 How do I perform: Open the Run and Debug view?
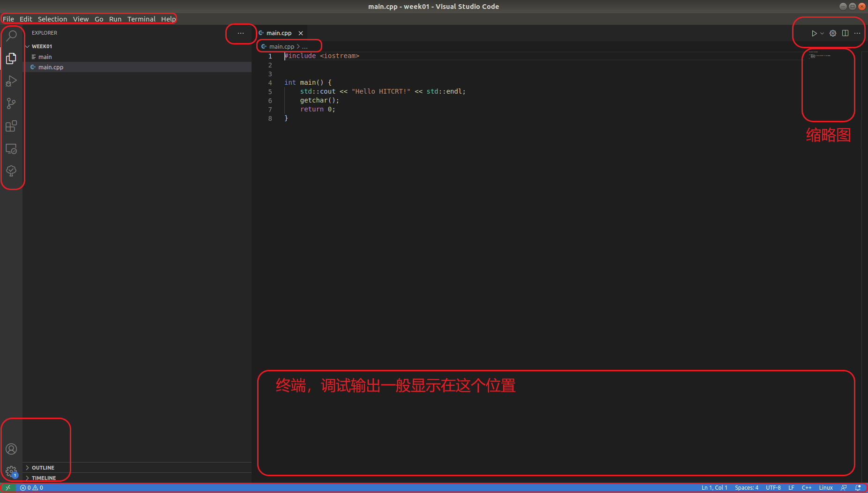(x=11, y=81)
